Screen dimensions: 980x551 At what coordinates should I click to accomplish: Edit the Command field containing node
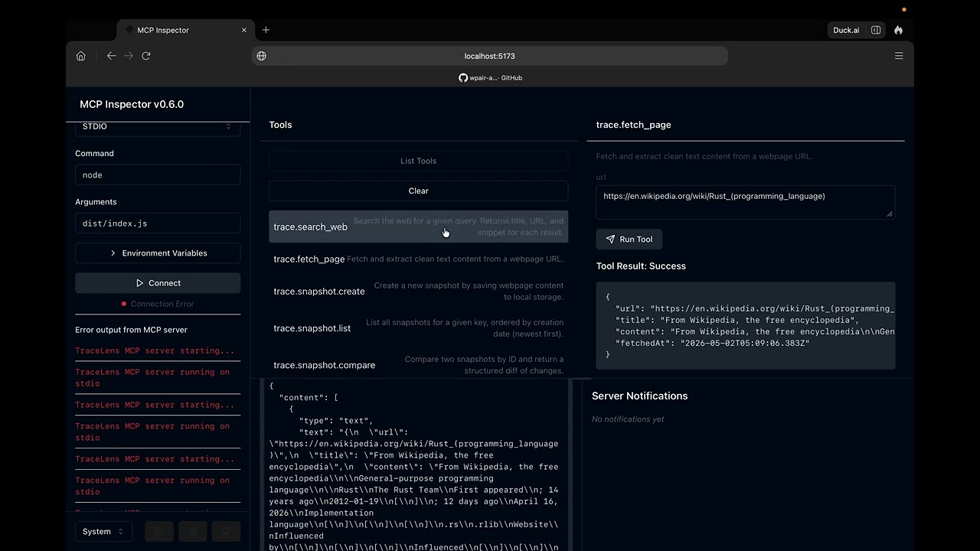[158, 175]
